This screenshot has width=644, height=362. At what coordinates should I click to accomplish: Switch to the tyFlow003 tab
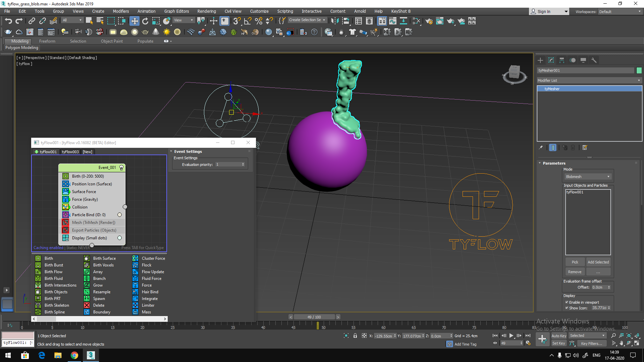pos(70,152)
